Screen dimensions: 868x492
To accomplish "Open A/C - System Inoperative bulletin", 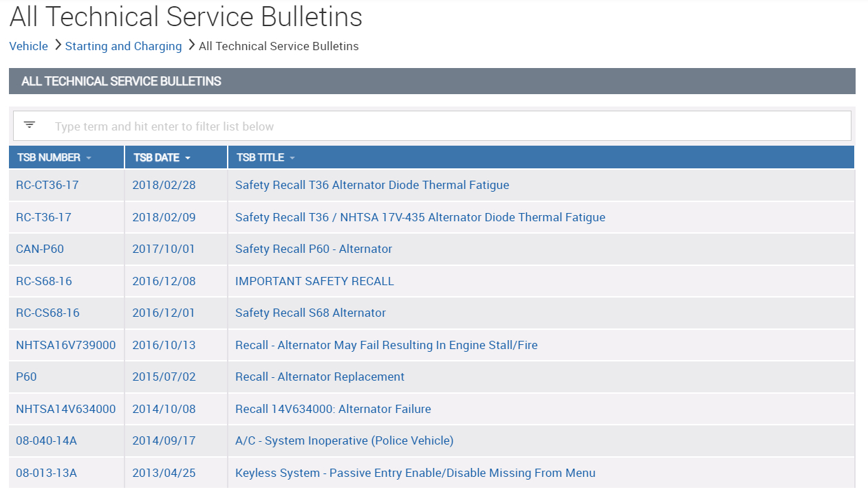I will (x=344, y=440).
